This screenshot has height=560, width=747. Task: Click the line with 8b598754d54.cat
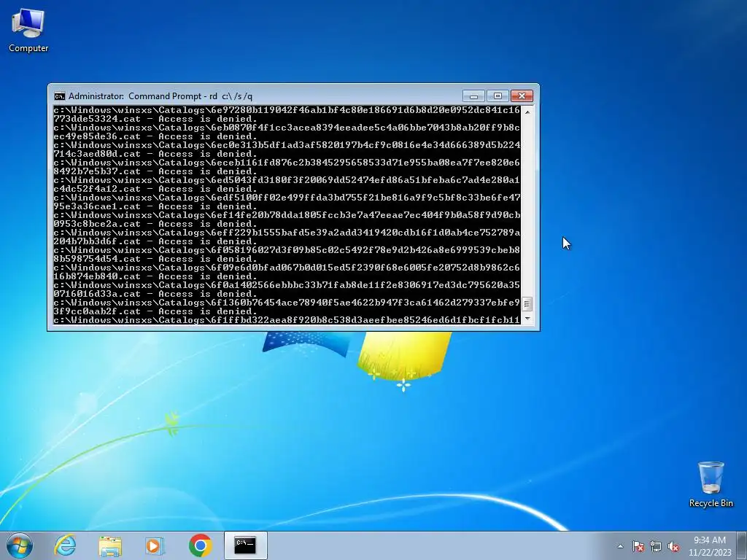tap(155, 259)
